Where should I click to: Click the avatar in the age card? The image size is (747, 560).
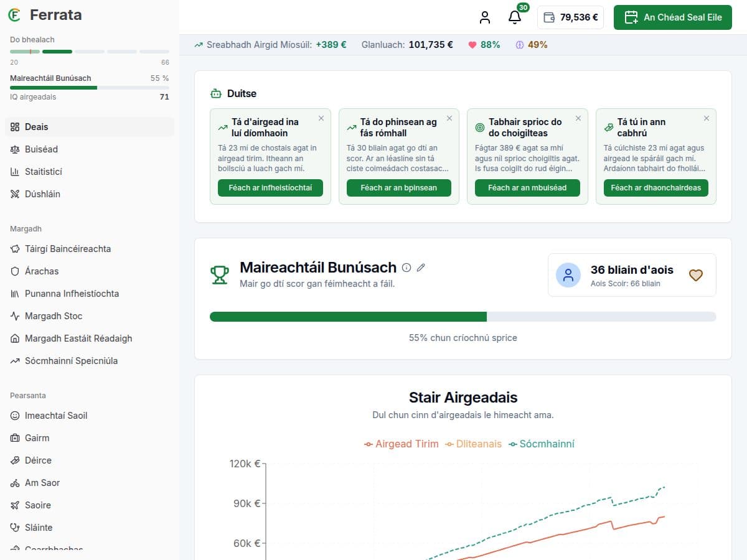pyautogui.click(x=568, y=275)
